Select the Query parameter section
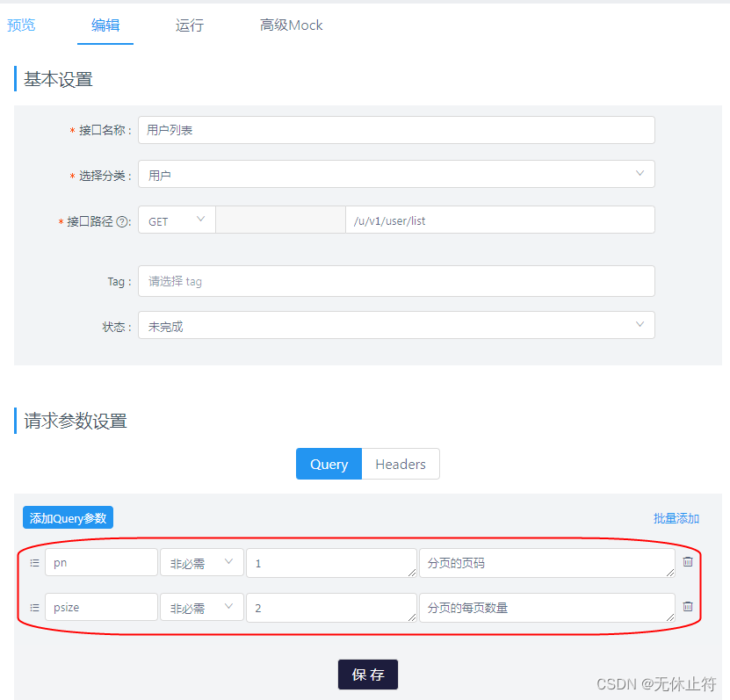The width and height of the screenshot is (730, 700). coord(329,464)
